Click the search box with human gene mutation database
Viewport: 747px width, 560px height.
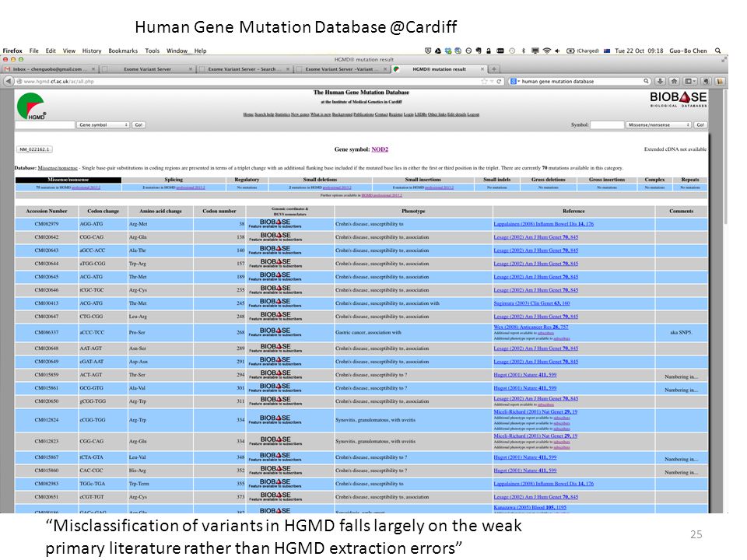tap(581, 82)
